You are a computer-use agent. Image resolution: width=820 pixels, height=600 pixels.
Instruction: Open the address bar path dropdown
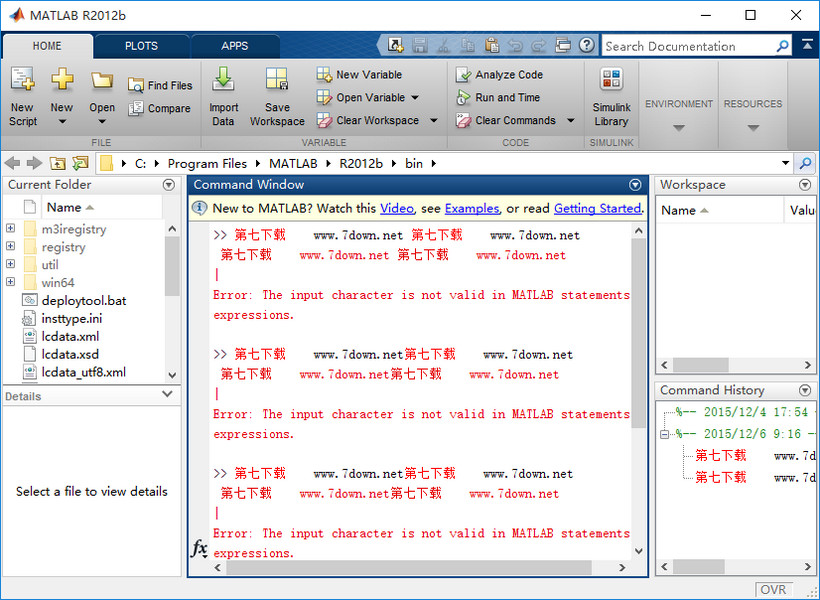[x=785, y=163]
